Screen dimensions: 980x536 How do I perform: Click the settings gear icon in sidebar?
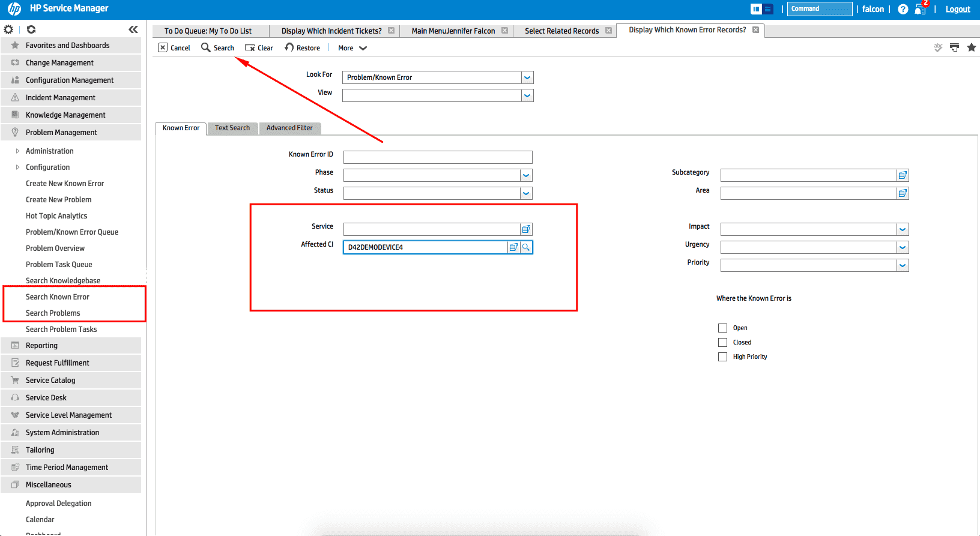[x=8, y=29]
